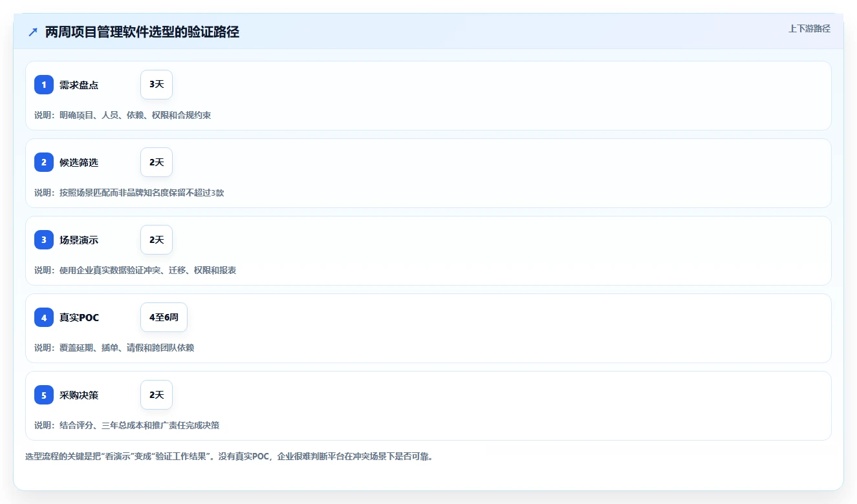
Task: Select the 场景演示 step title
Action: [79, 240]
